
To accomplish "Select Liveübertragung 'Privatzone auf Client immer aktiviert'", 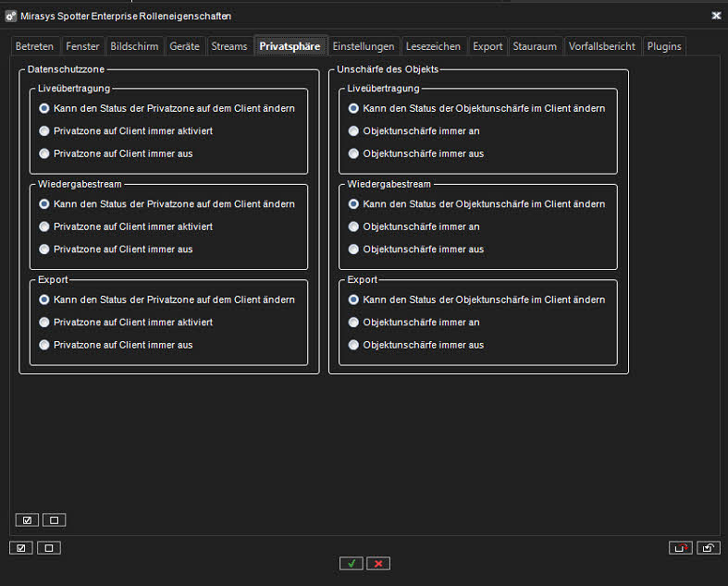I will click(x=43, y=131).
